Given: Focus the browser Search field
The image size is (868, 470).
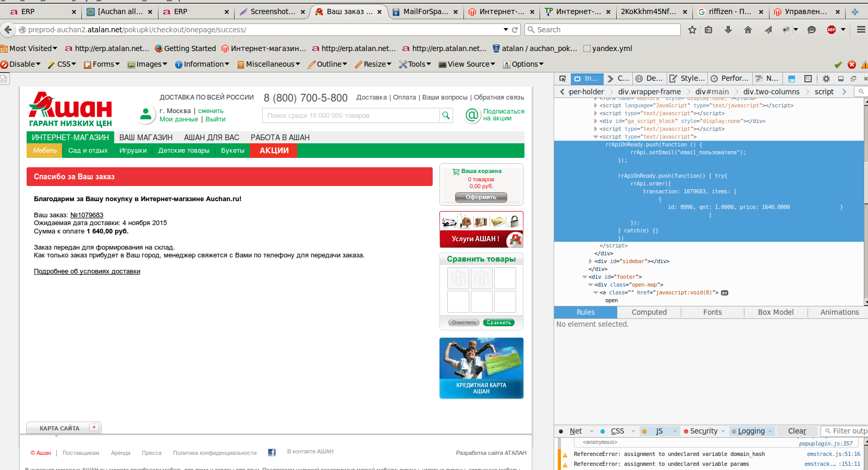Looking at the screenshot, I should point(603,30).
